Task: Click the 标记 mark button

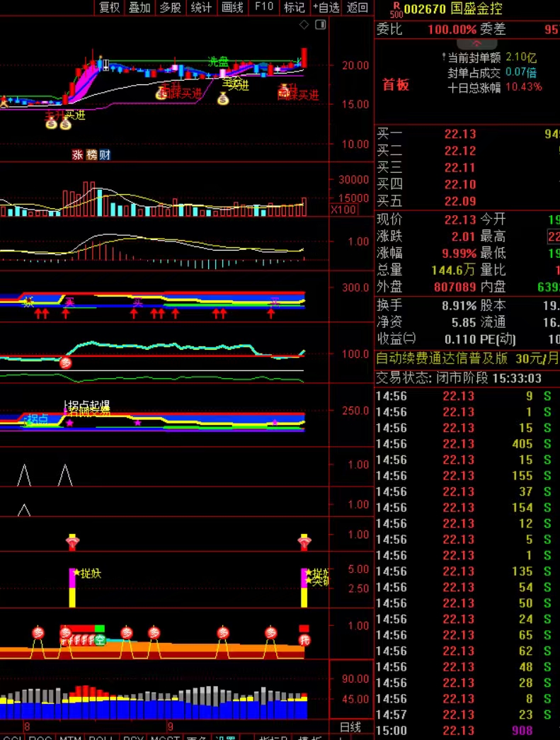Action: pos(294,8)
